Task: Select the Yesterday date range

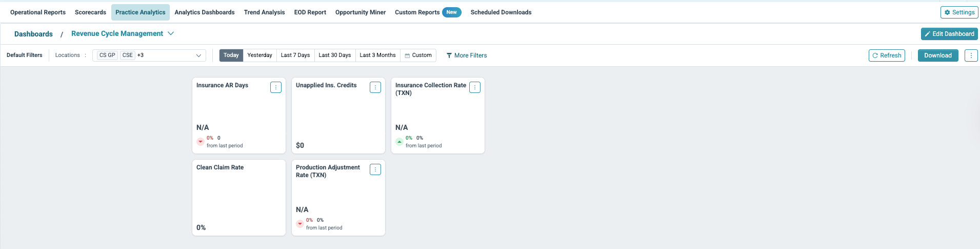Action: pyautogui.click(x=260, y=55)
